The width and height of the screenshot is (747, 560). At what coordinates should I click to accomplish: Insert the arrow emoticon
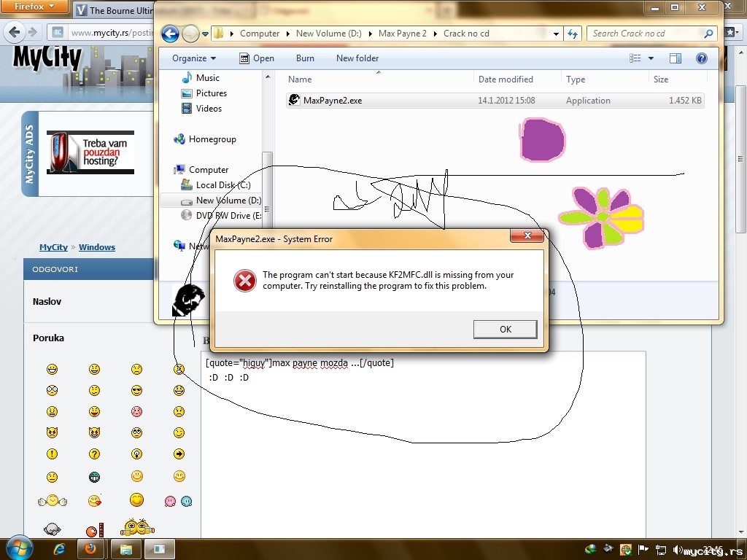coord(179,454)
